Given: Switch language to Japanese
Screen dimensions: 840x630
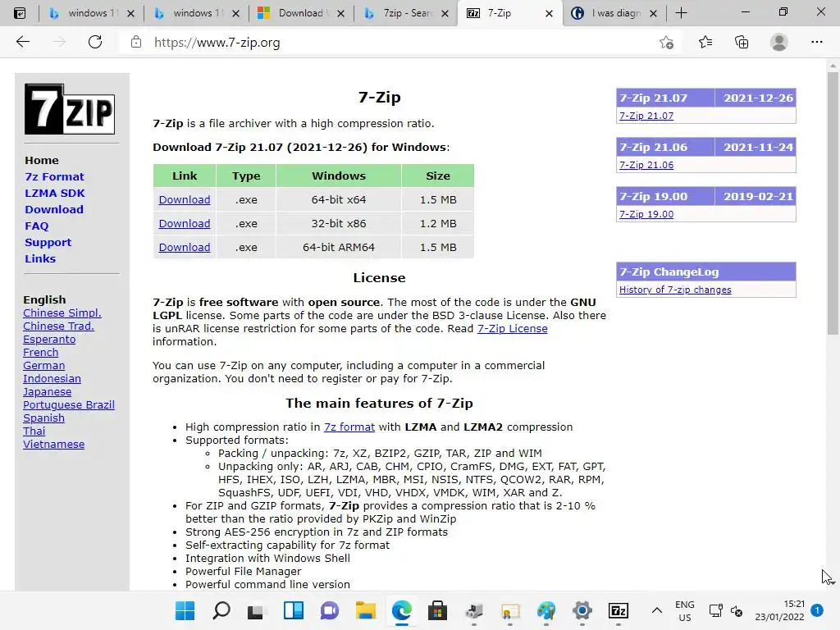Looking at the screenshot, I should pyautogui.click(x=47, y=391).
